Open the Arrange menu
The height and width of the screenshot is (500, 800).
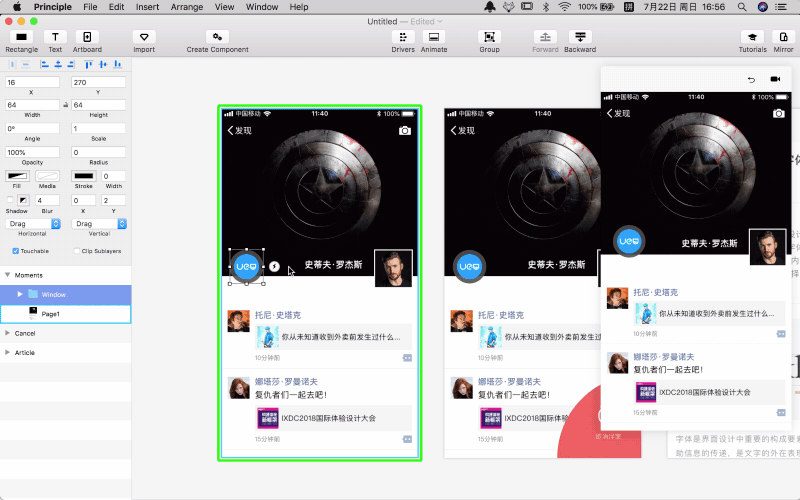186,7
